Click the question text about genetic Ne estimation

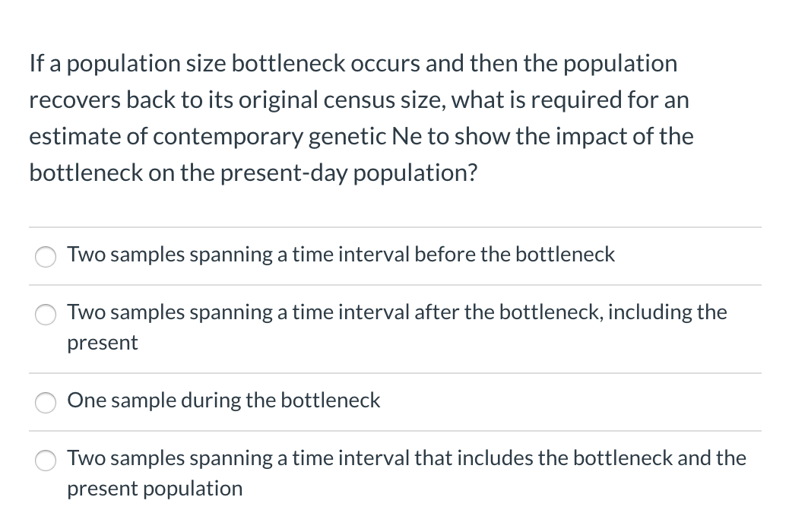361,118
